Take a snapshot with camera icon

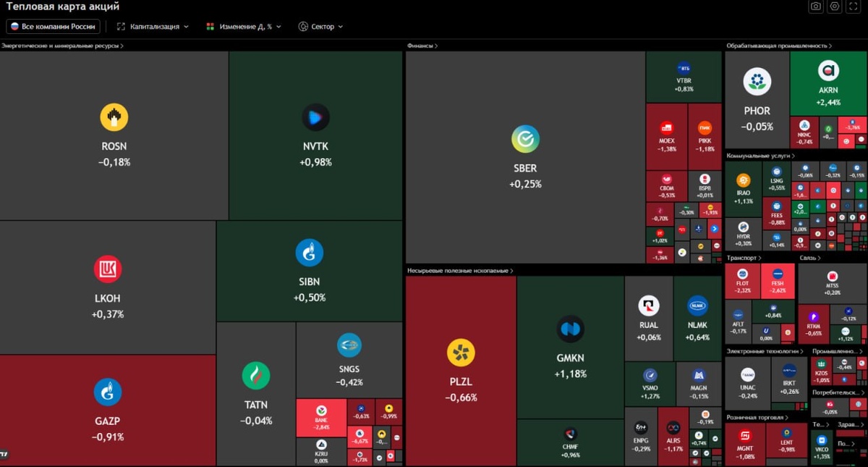816,7
